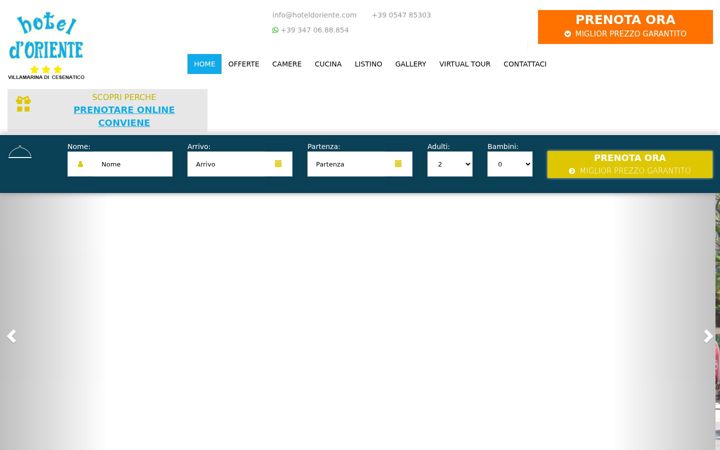
Task: Go to previous slide with left arrow
Action: click(11, 336)
